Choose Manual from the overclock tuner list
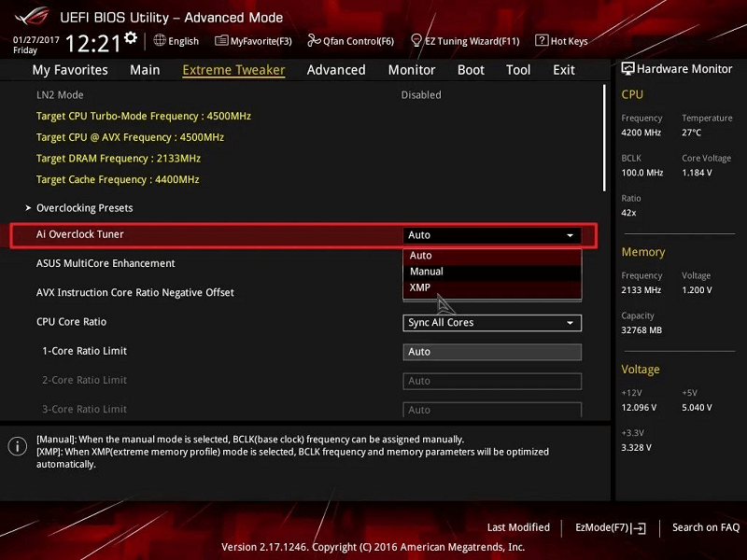Screen dimensions: 747x560 point(427,272)
